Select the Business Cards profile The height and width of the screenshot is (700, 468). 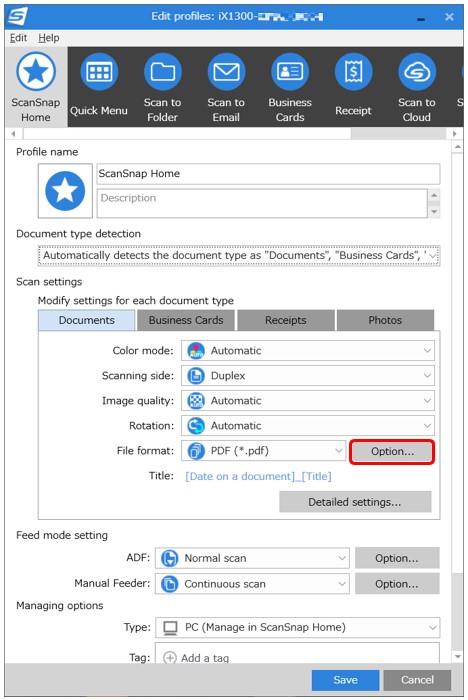tap(290, 87)
